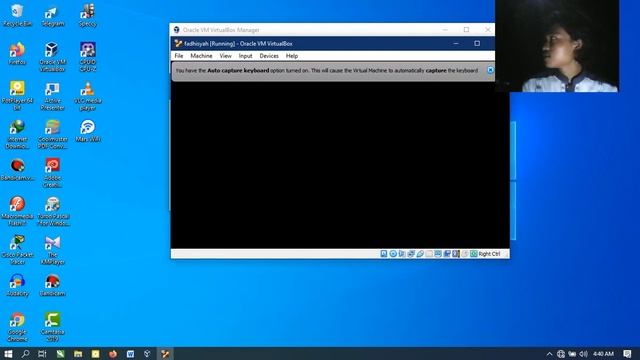This screenshot has width=640, height=360.
Task: Click the mouse integration status icon
Action: click(x=465, y=254)
